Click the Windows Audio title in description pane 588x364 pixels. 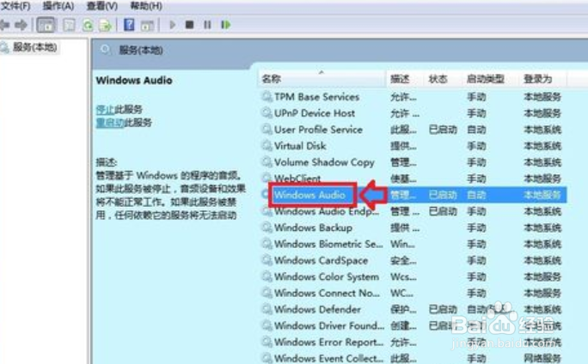pos(134,80)
